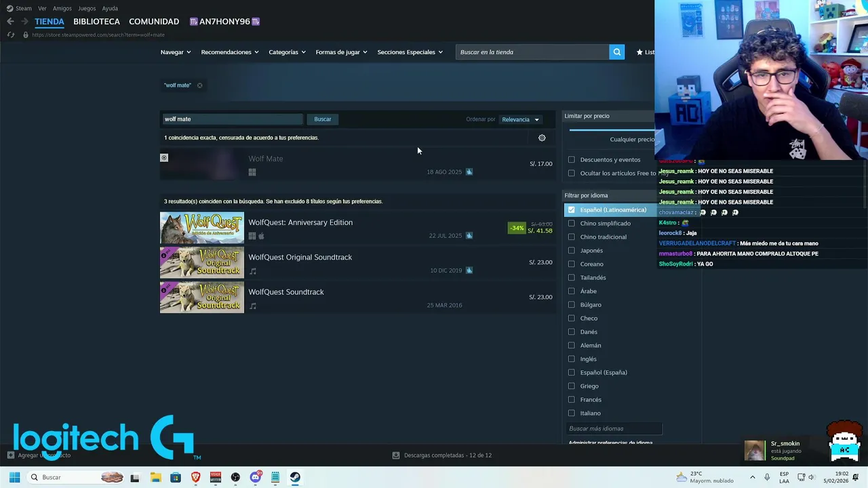
Task: Click the padlock icon beside the URL
Action: point(26,35)
